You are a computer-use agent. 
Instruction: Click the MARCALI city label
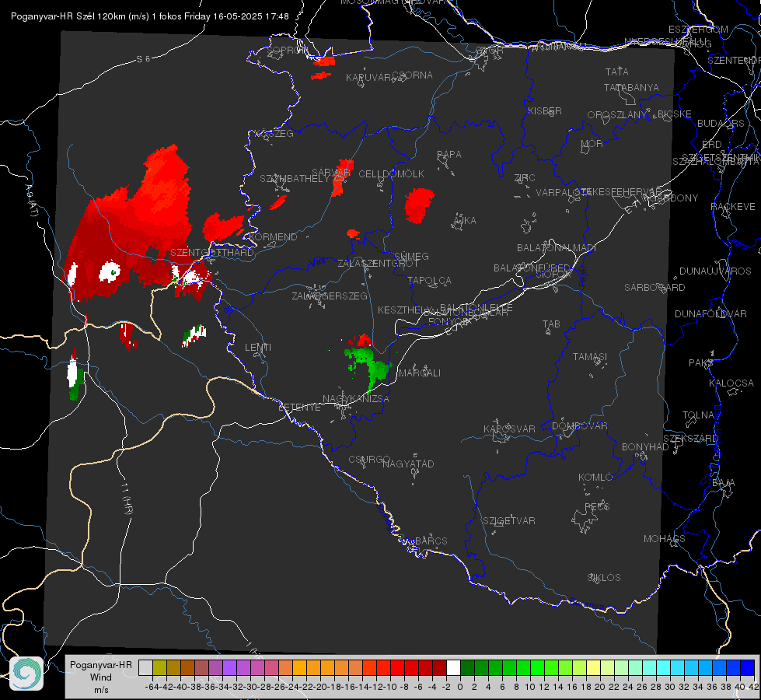(x=419, y=373)
